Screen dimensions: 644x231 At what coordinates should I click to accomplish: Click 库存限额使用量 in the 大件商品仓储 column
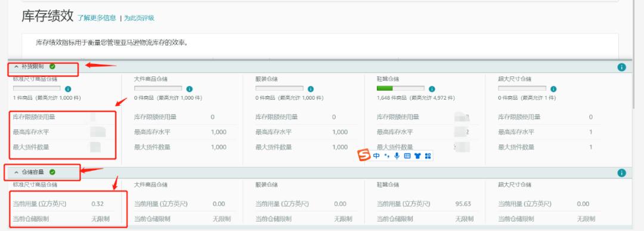(x=155, y=117)
